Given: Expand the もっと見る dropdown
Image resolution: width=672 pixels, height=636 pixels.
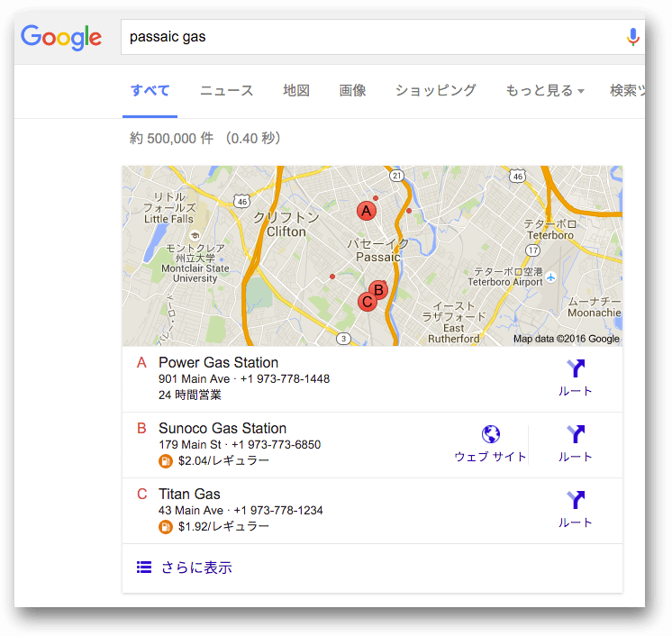Looking at the screenshot, I should point(545,90).
